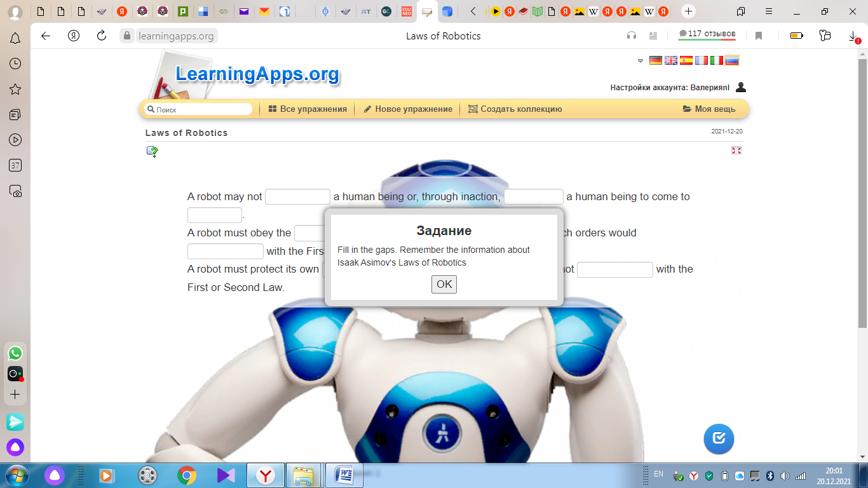Choose the Spanish language flag

[x=686, y=60]
